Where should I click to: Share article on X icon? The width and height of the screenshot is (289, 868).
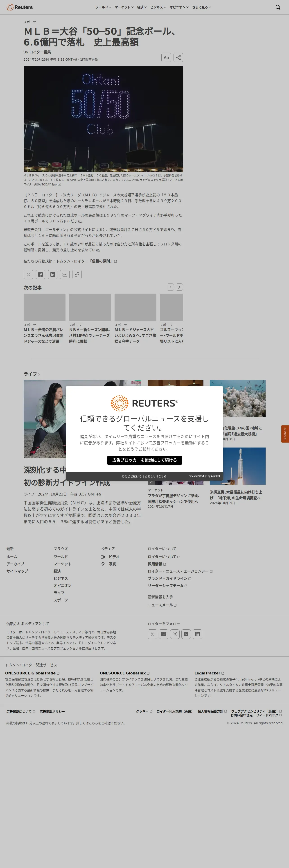coord(28,274)
